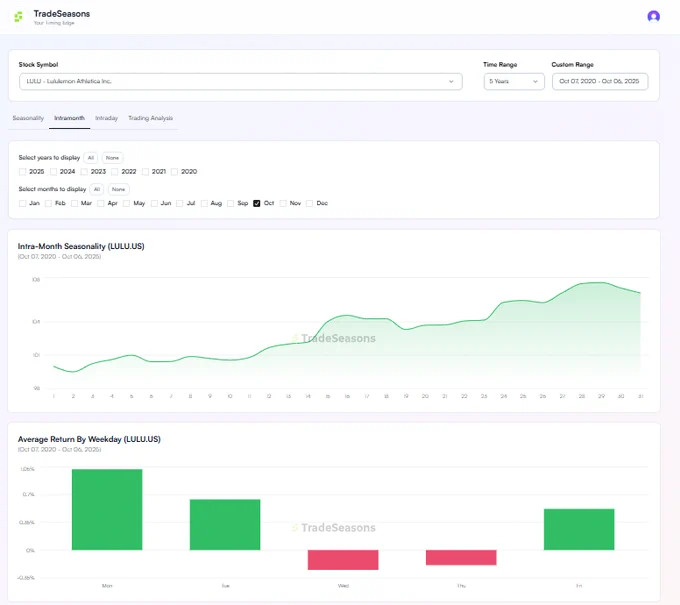Click the "Time Range" label
This screenshot has height=605, width=680.
500,65
